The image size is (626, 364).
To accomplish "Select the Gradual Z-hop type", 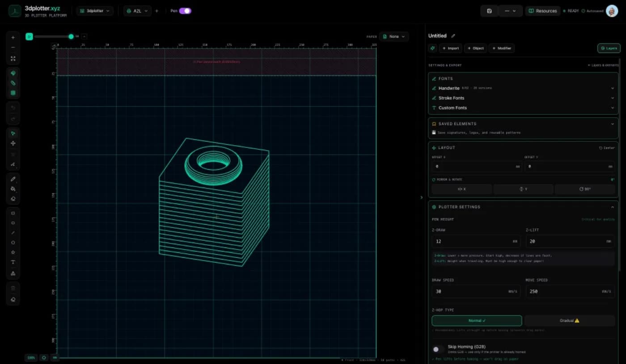I will point(570,321).
